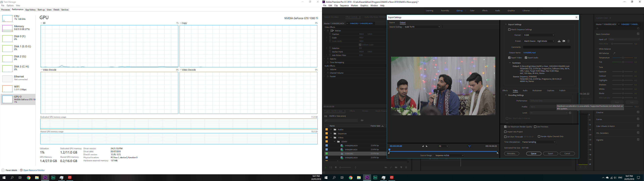644x181 pixels.
Task: Click the Project panel menu hamburger icon
Action: click(345, 111)
